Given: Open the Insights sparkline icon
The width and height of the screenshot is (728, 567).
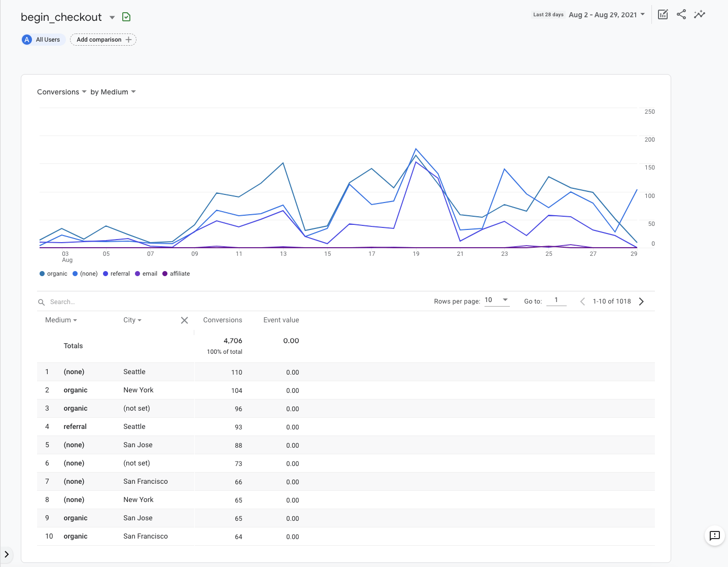Looking at the screenshot, I should coord(700,15).
